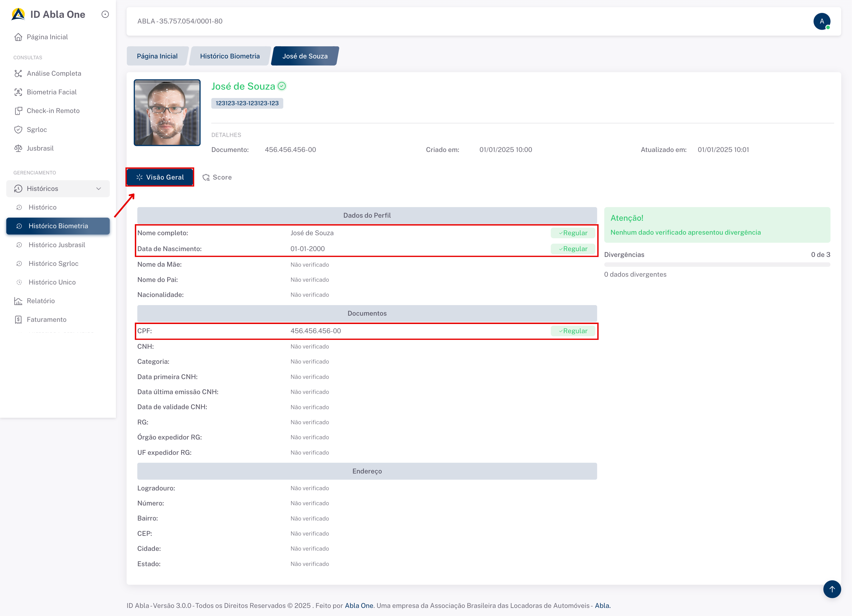
Task: Click the Visão Geral button
Action: (x=160, y=178)
